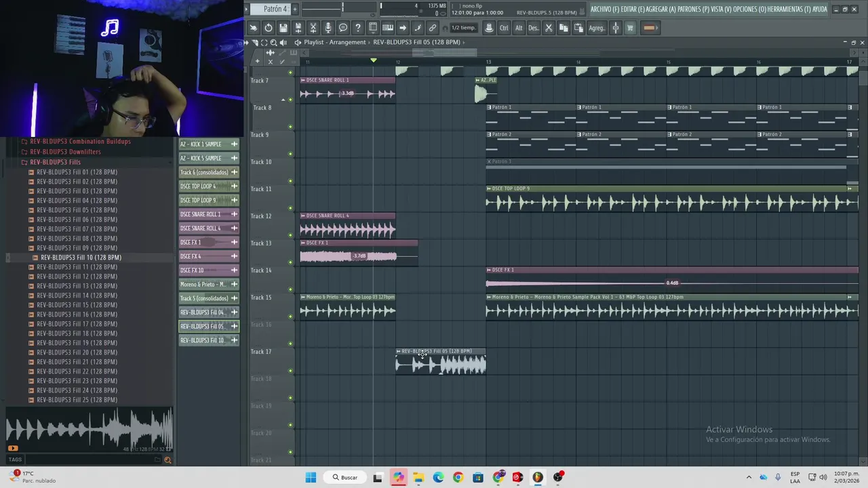The width and height of the screenshot is (868, 488).
Task: Open the Patrón 4 pattern selector
Action: (x=271, y=9)
